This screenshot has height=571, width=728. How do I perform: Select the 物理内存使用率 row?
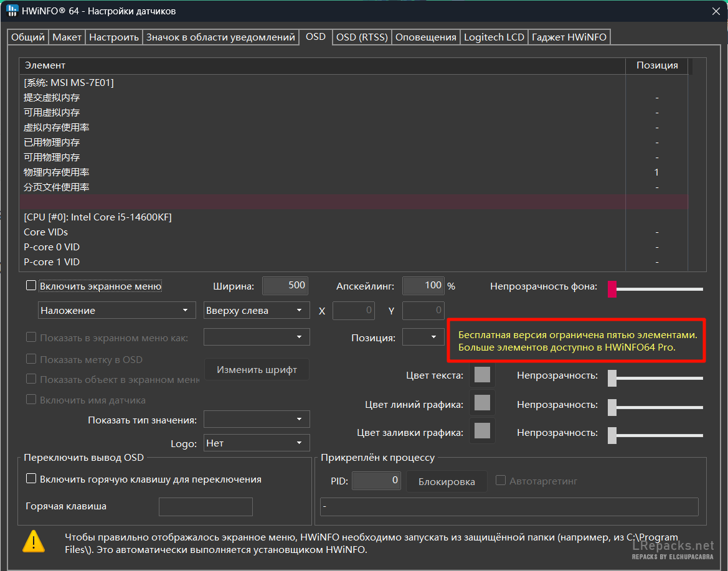(353, 172)
